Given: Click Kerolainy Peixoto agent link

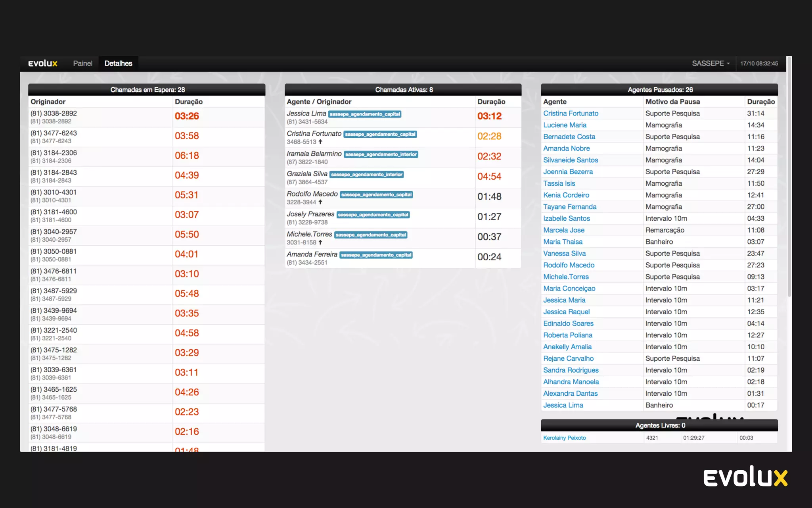Looking at the screenshot, I should (x=564, y=438).
